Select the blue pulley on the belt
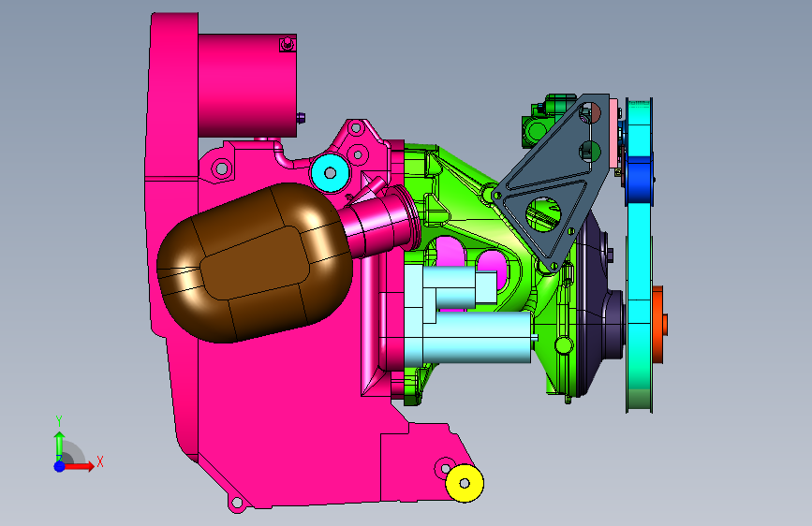The width and height of the screenshot is (812, 526). coord(639,179)
